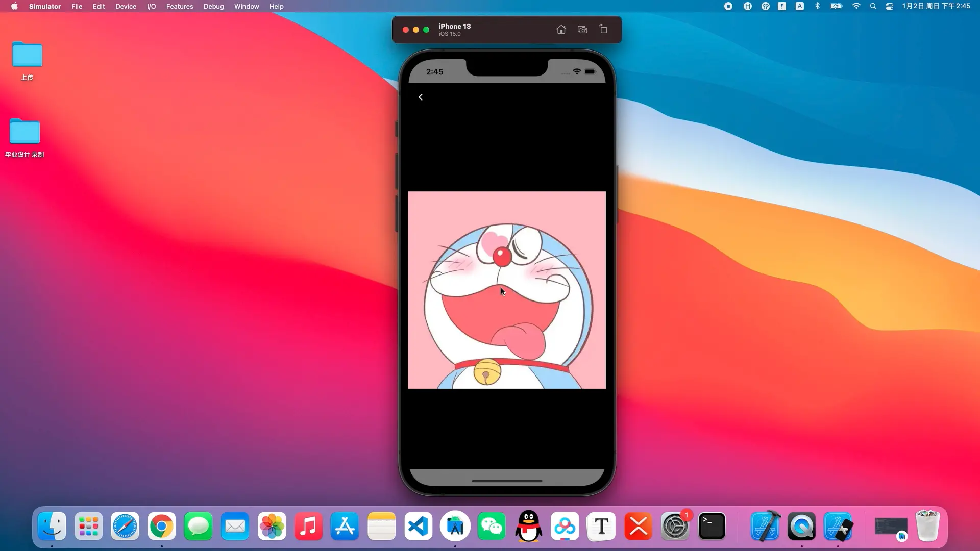Open the Device menu
Screen dimensions: 980x551
pos(126,6)
